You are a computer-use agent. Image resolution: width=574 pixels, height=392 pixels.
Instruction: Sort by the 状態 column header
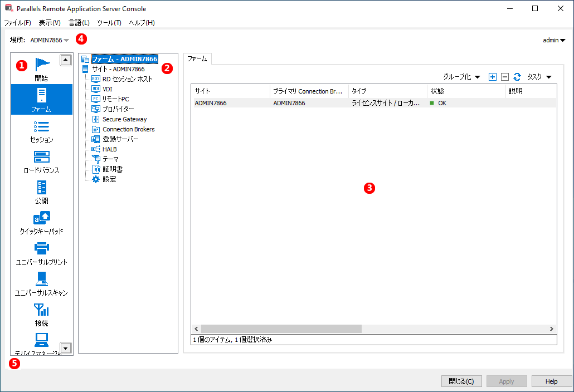tap(466, 91)
